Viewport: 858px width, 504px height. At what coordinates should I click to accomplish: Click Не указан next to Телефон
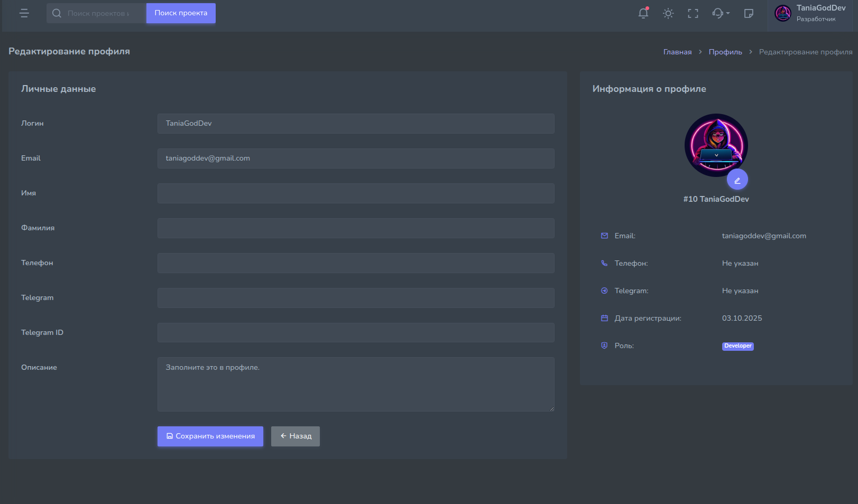tap(740, 263)
